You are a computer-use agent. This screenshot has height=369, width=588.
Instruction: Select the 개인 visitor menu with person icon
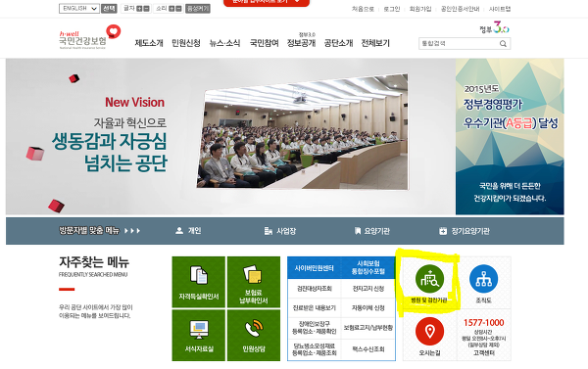coord(188,231)
